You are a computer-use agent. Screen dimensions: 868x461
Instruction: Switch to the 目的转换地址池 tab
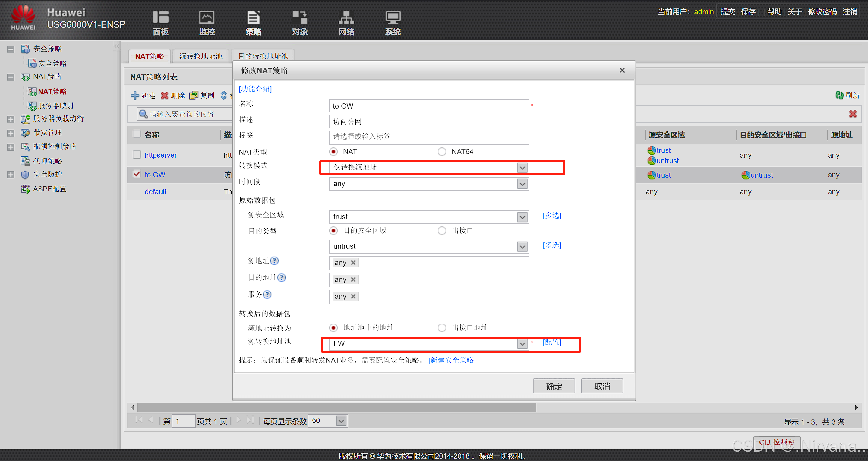[263, 56]
